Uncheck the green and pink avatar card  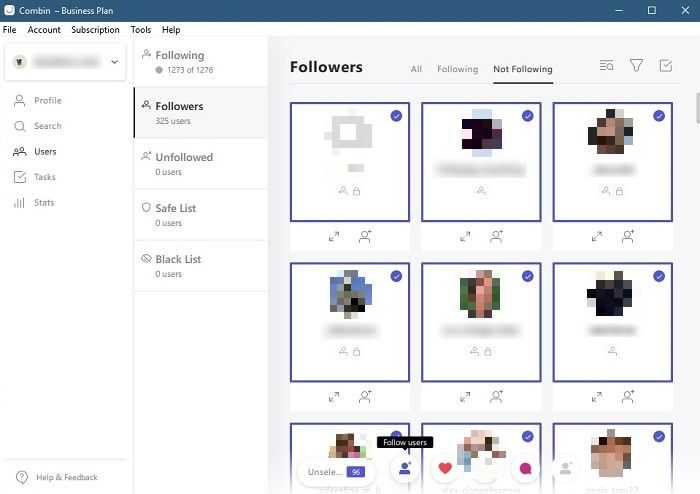point(528,276)
